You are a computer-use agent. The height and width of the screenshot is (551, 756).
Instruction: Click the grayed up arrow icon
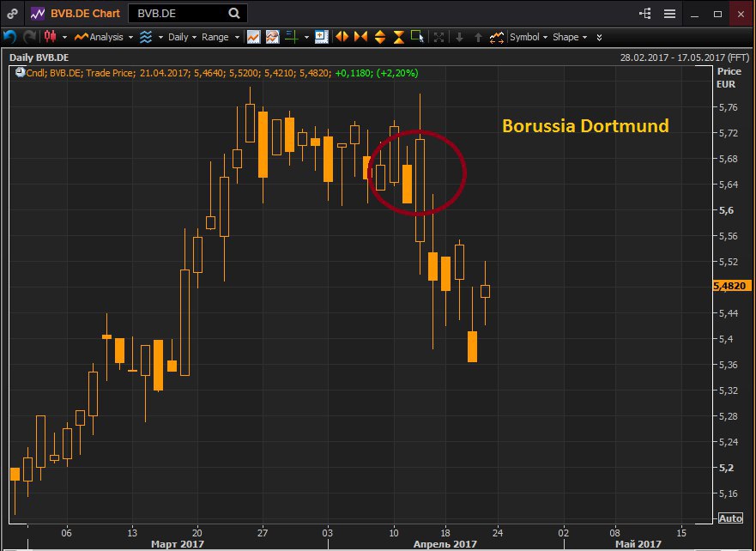[x=478, y=37]
